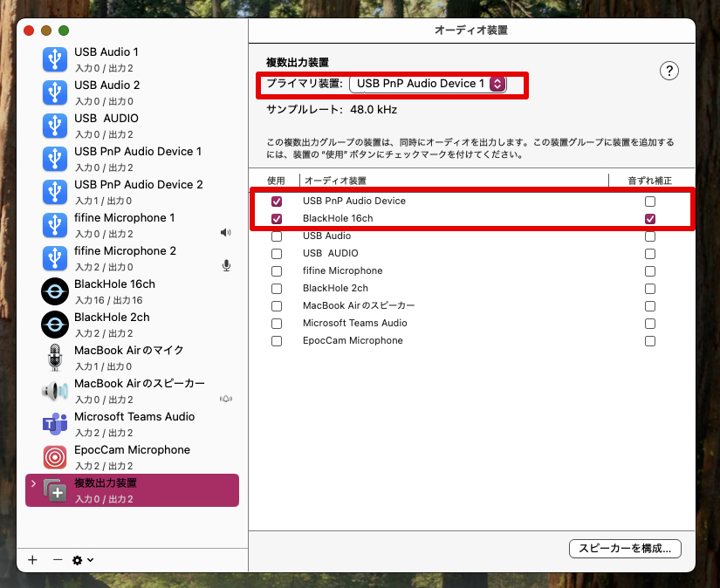Viewport: 720px width, 588px height.
Task: Click the 複数出力装置 multi-output device icon
Action: [55, 490]
